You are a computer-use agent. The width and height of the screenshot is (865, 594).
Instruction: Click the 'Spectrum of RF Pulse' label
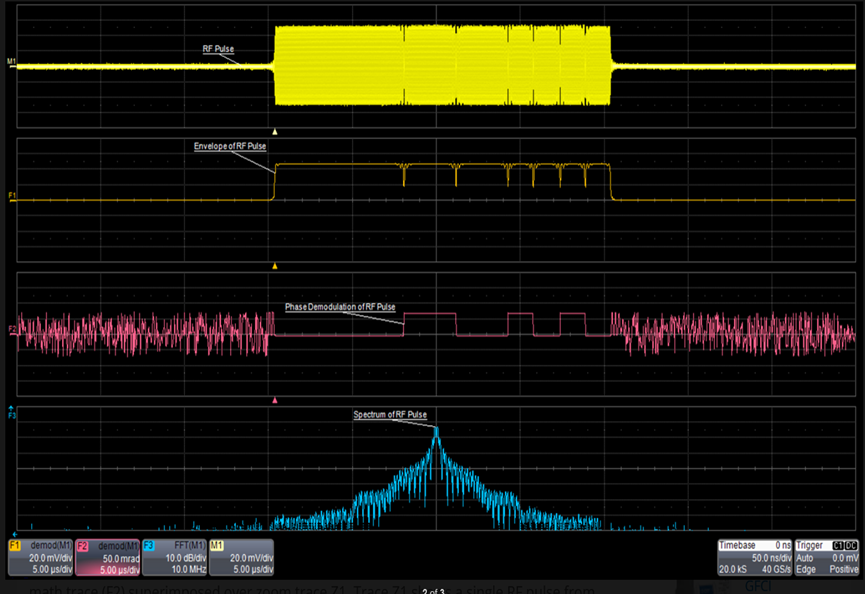pos(389,415)
